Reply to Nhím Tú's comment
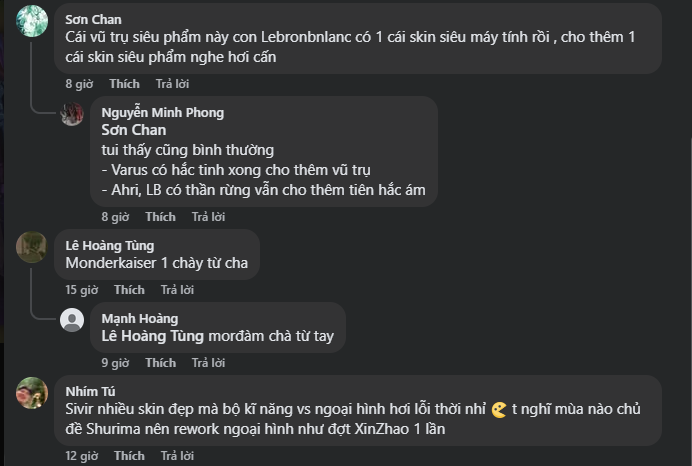The width and height of the screenshot is (692, 466). click(177, 456)
